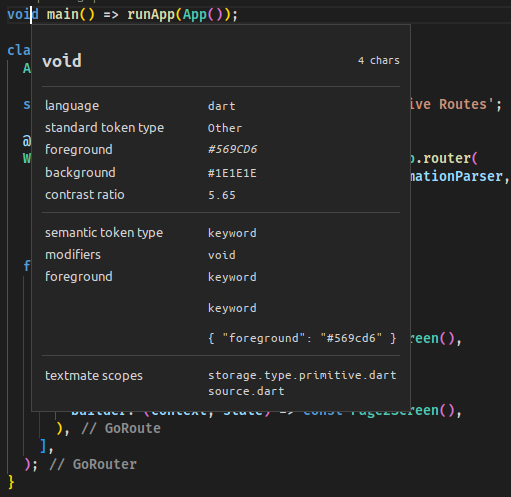Click the '// GoRouter' comment in code
Viewport: 511px width, 497px height.
click(x=93, y=464)
